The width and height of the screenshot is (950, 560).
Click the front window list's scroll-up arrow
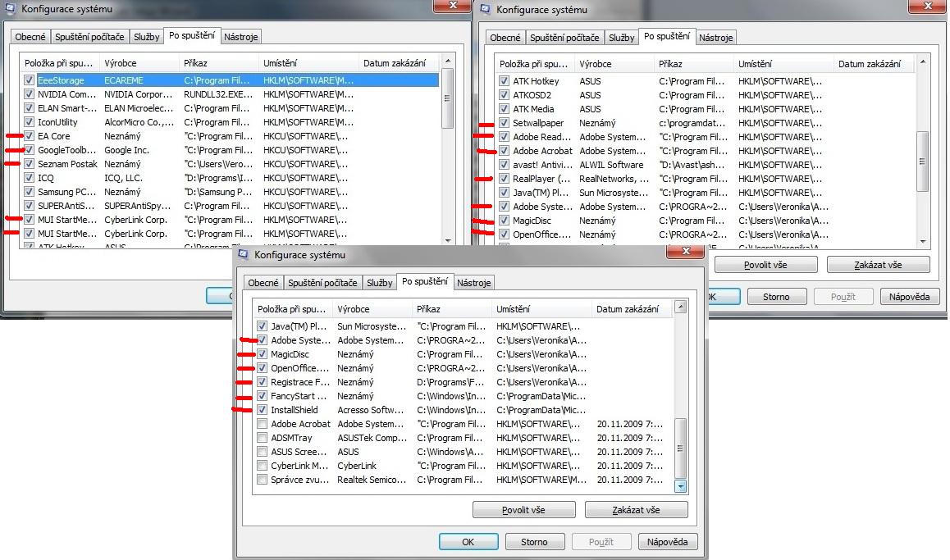tap(680, 307)
